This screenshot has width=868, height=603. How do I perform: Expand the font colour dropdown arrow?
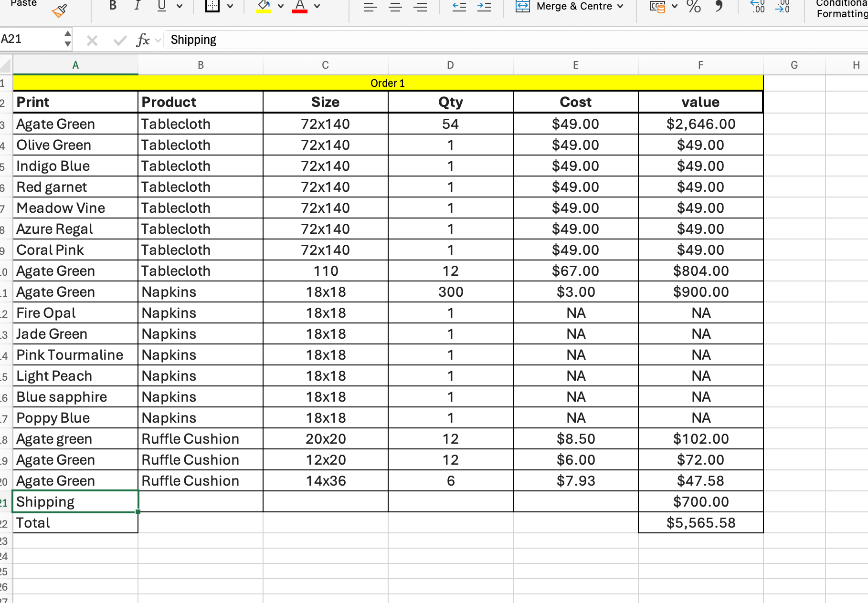(x=317, y=6)
